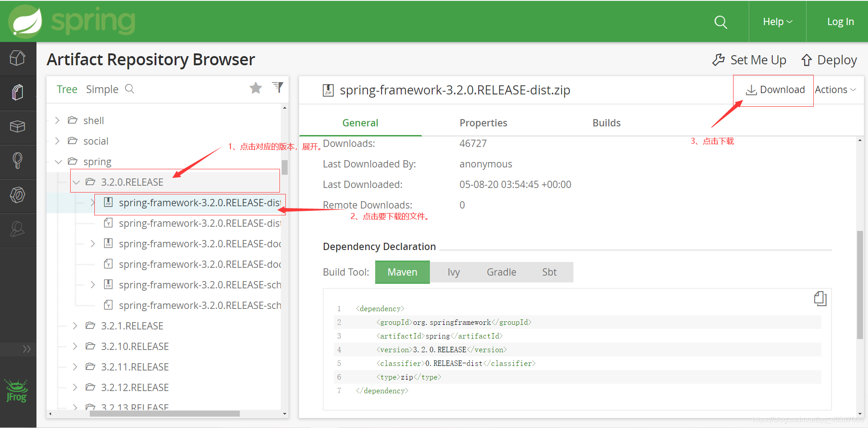The height and width of the screenshot is (428, 868).
Task: Expand the 3.2.10.RELEASE folder
Action: tap(75, 346)
